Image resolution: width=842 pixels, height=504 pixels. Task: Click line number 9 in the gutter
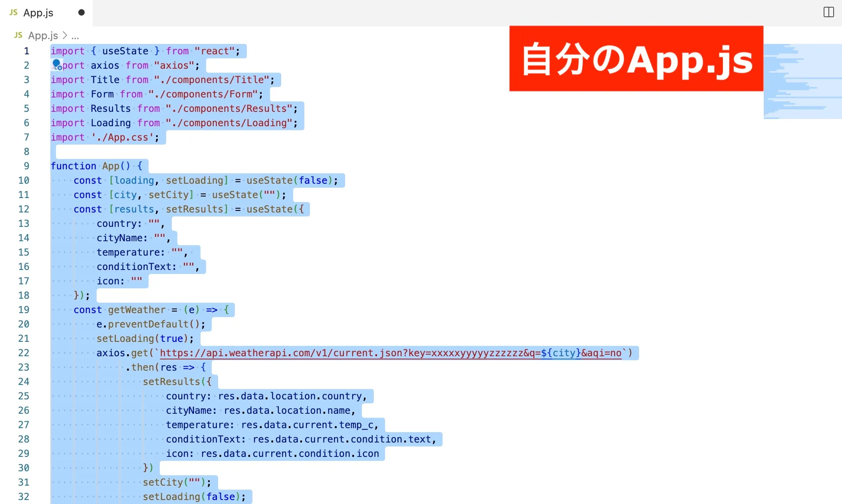coord(26,166)
